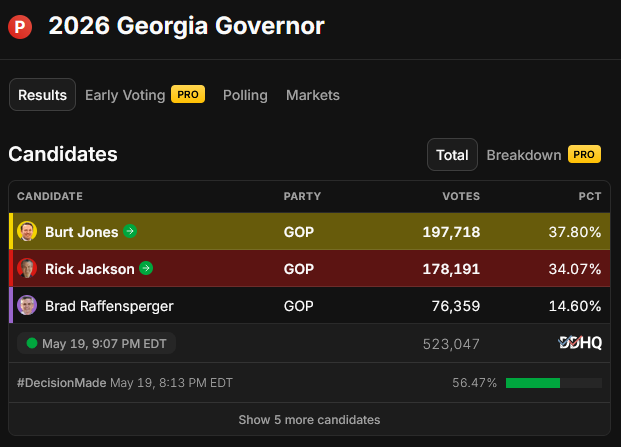Switch to Breakdown view

(x=524, y=155)
